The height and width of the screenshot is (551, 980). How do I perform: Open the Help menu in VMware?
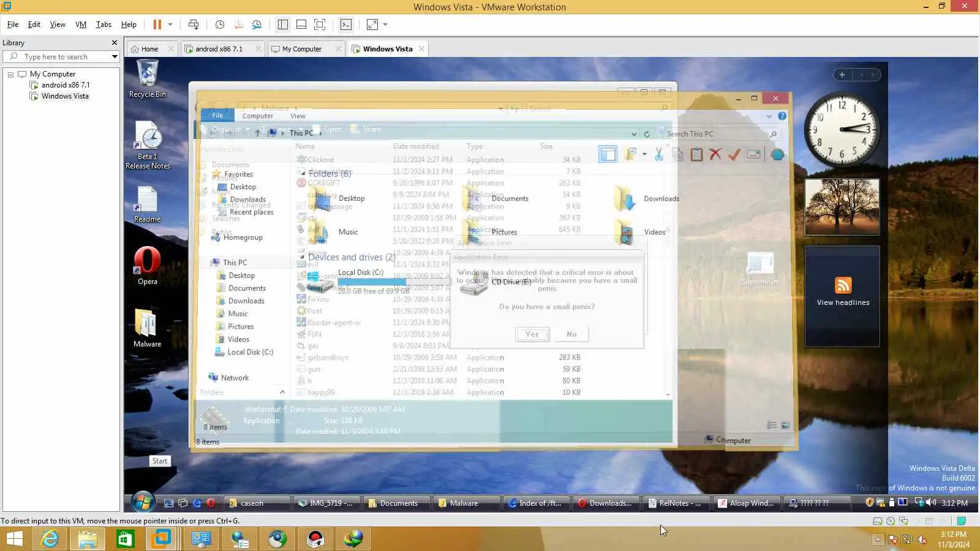point(129,24)
